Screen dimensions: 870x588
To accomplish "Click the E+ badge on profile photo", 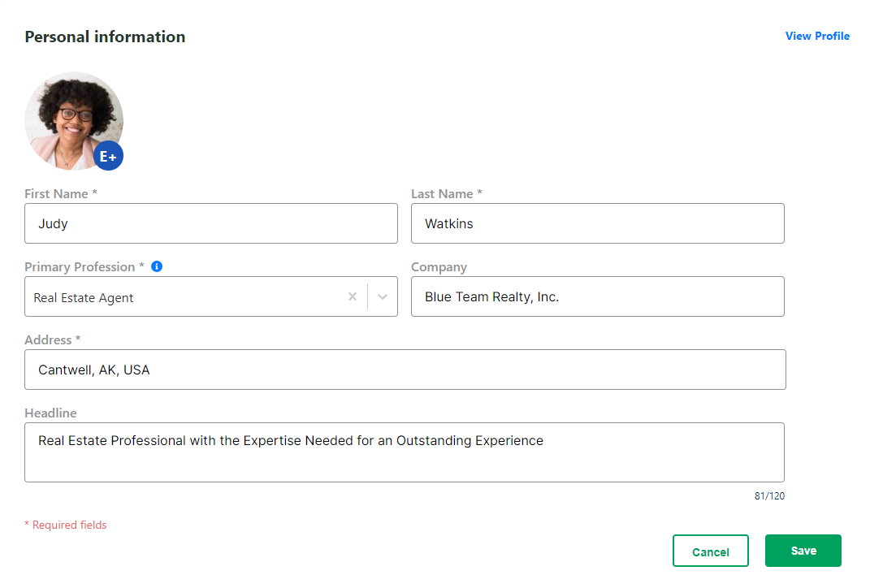I will (x=108, y=156).
